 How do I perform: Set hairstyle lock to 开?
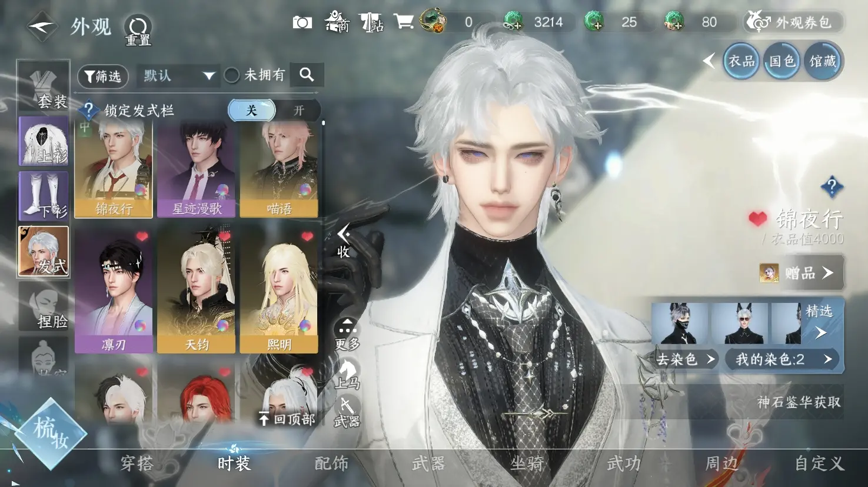[299, 110]
